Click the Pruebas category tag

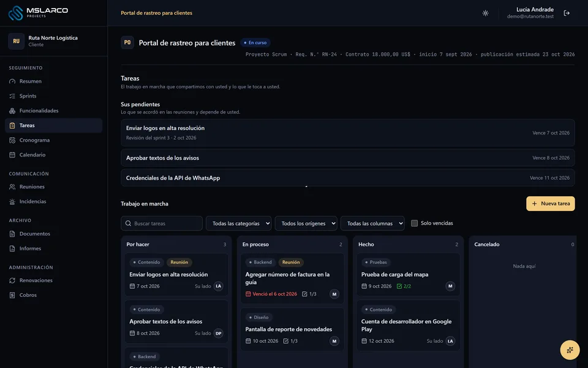pos(375,262)
